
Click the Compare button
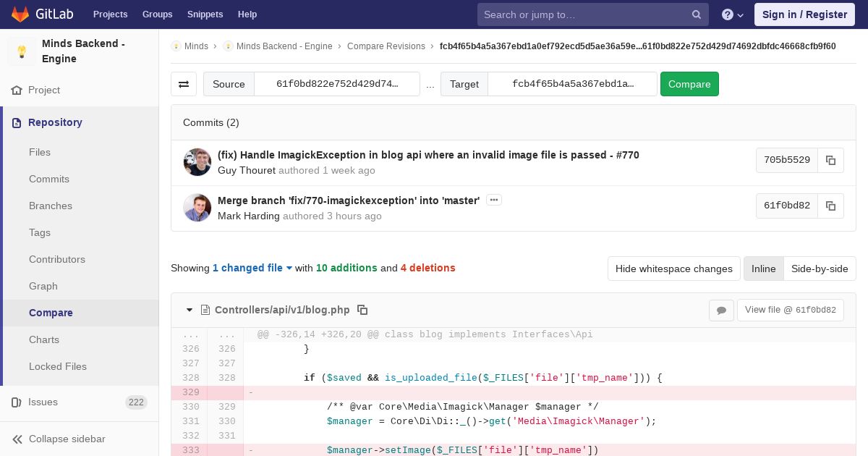coord(689,84)
